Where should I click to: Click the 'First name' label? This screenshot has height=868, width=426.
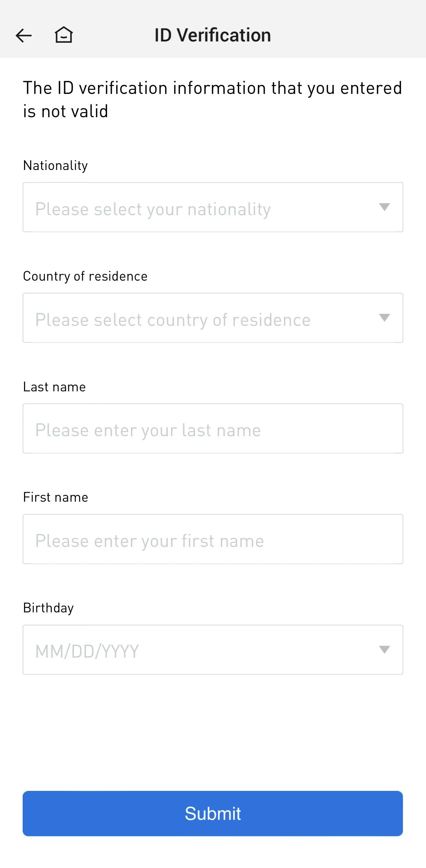click(x=56, y=497)
